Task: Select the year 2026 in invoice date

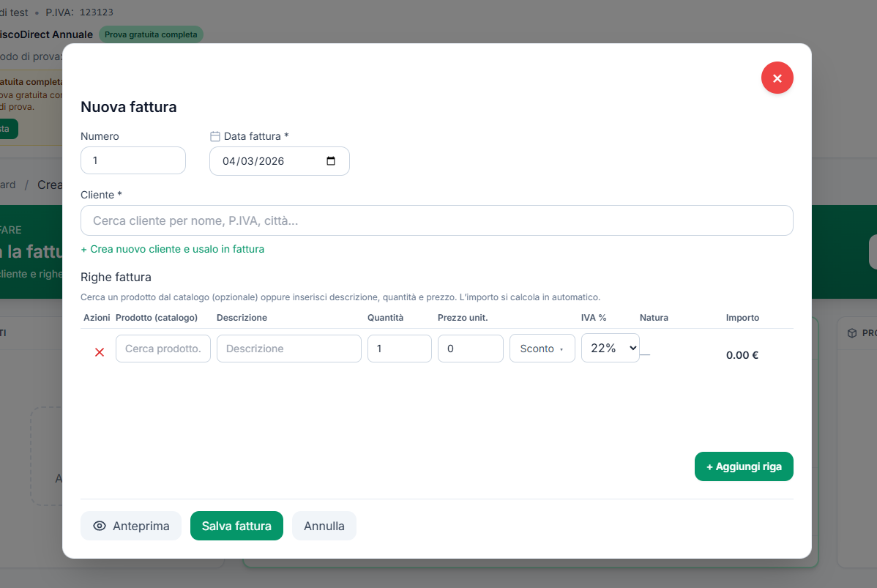Action: click(x=271, y=161)
